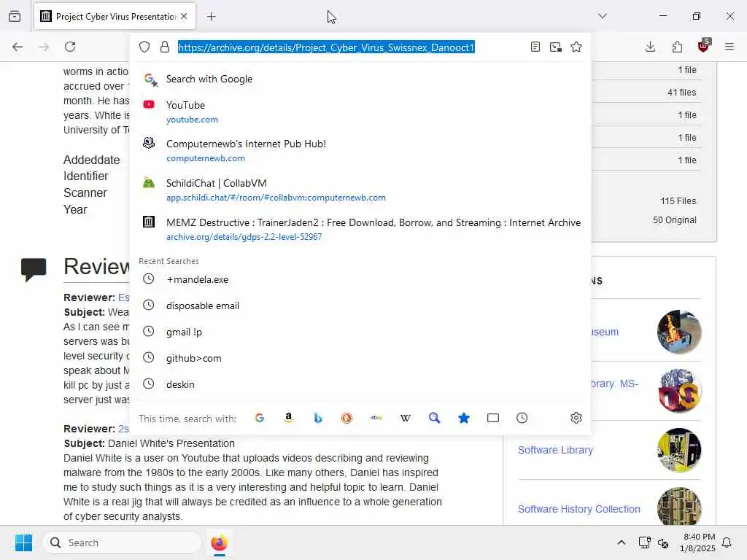The height and width of the screenshot is (560, 747).
Task: Open the Downloads panel
Action: point(650,47)
